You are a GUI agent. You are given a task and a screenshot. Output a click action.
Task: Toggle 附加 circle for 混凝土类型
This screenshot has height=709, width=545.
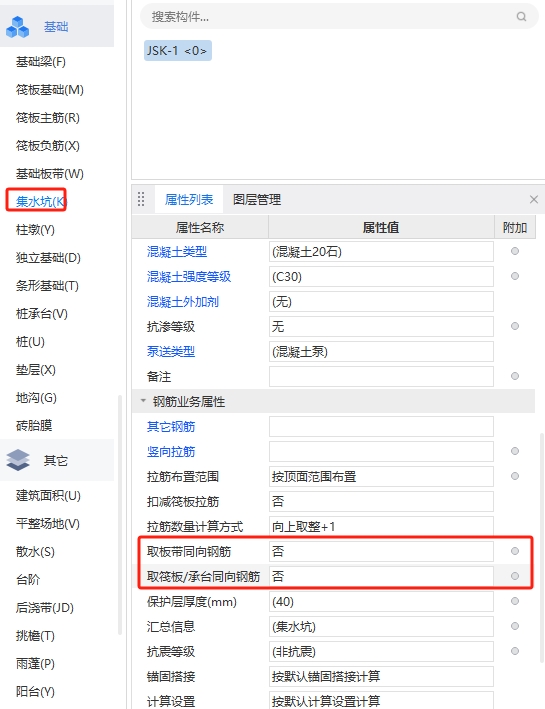[515, 251]
